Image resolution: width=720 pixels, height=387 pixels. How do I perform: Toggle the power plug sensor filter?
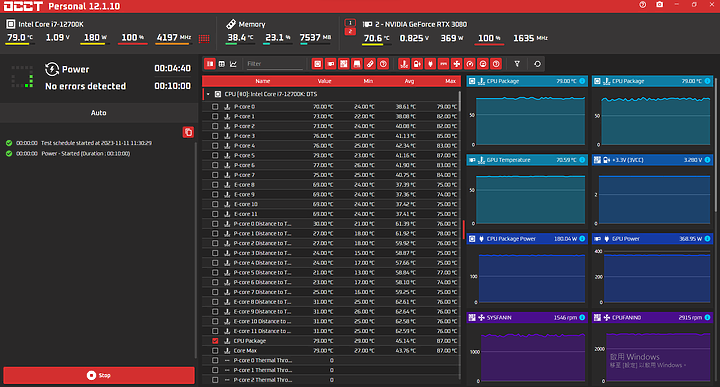pyautogui.click(x=430, y=64)
